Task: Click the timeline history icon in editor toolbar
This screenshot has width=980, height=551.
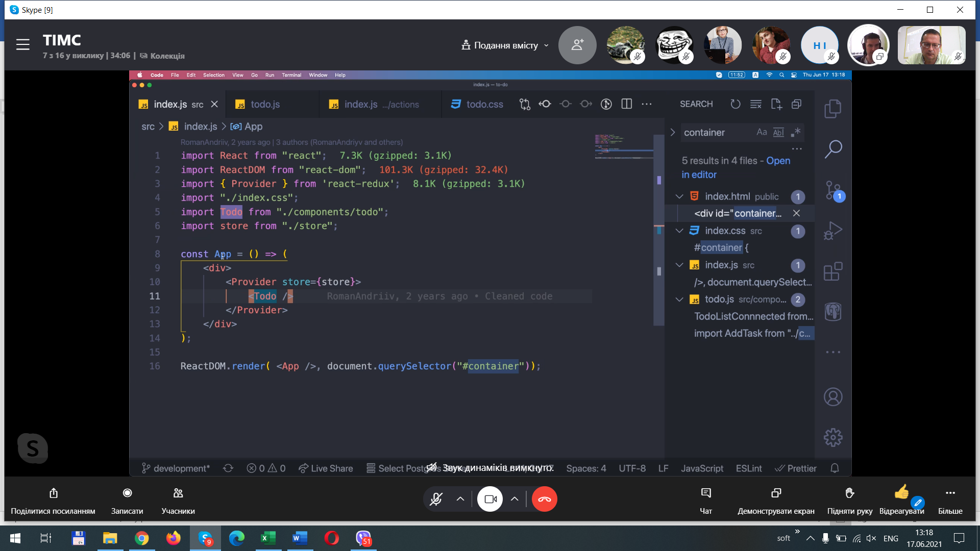Action: [x=606, y=104]
